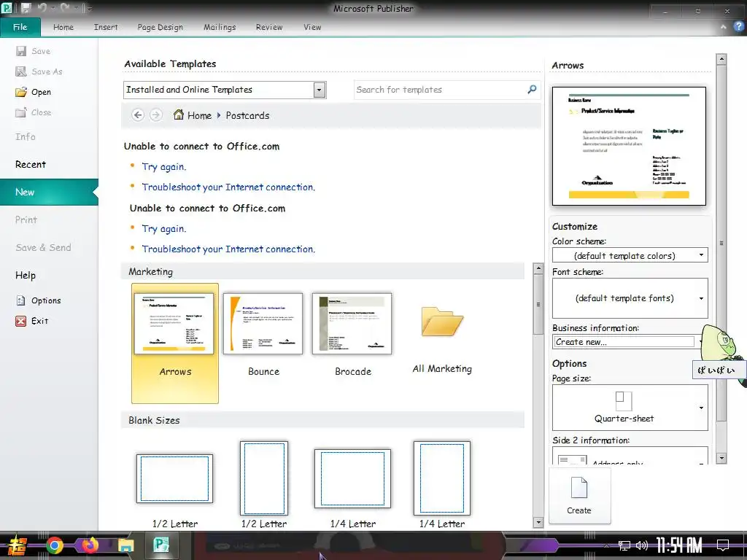Exit Publisher via the red Exit icon
This screenshot has height=560, width=747.
point(21,321)
